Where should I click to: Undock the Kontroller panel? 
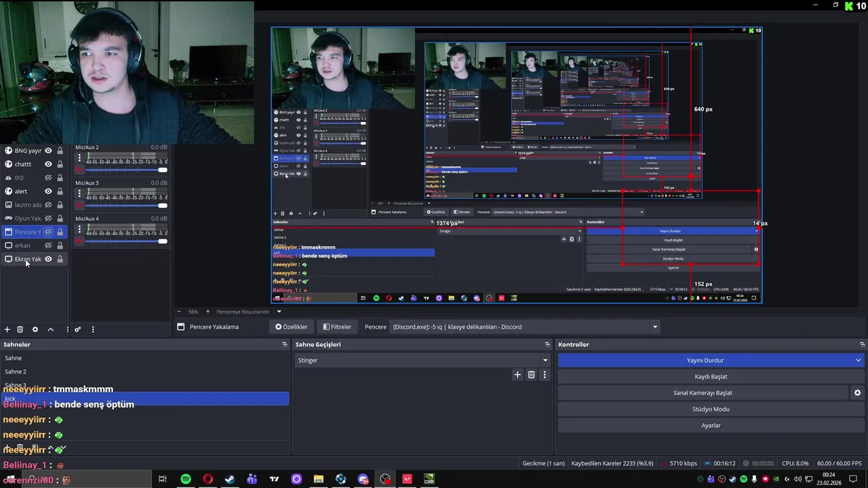pyautogui.click(x=862, y=344)
